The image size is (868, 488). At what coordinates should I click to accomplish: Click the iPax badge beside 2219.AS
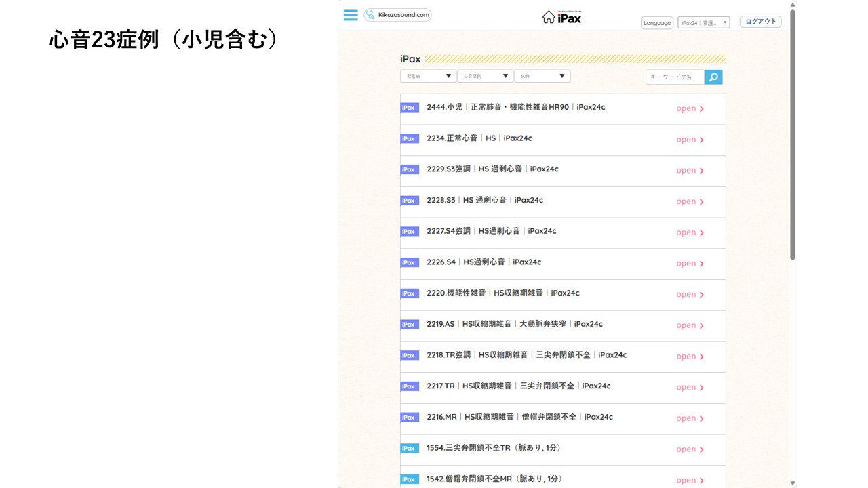[x=409, y=325]
